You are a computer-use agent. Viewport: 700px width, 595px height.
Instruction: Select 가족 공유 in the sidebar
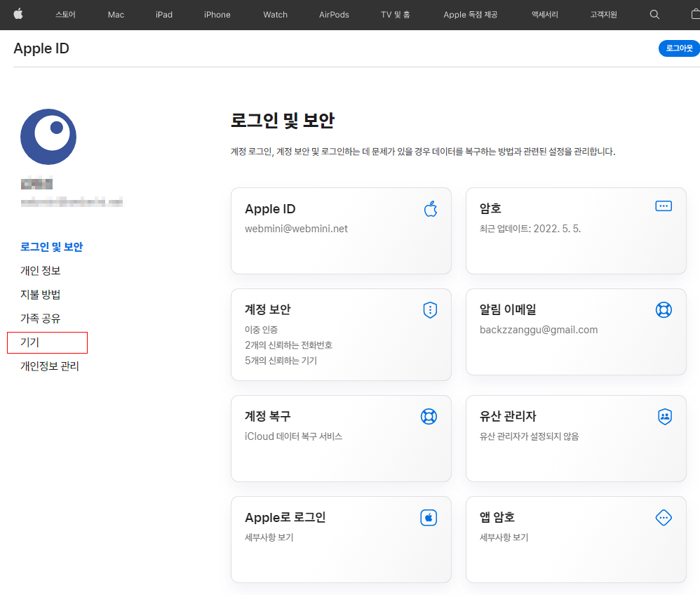tap(40, 319)
